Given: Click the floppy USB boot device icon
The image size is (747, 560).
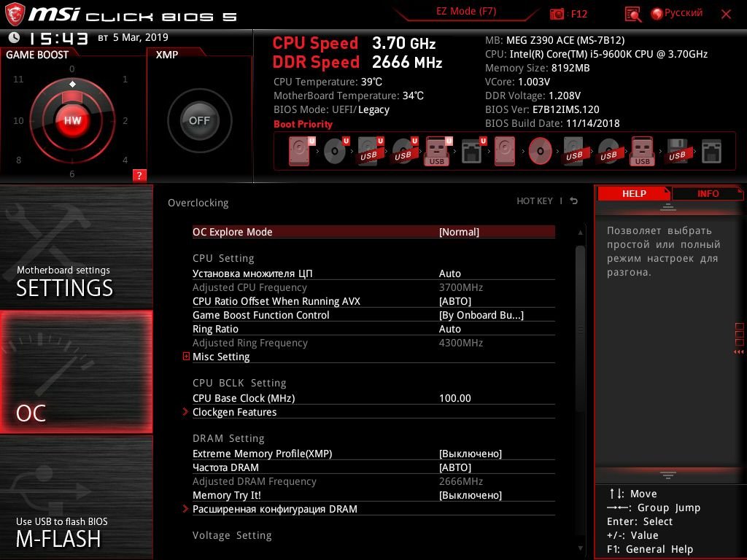Looking at the screenshot, I should pyautogui.click(x=677, y=151).
